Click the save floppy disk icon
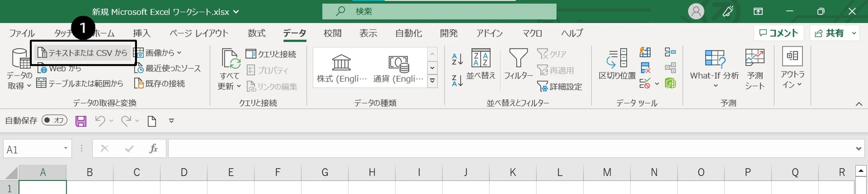868x194 pixels. [81, 121]
